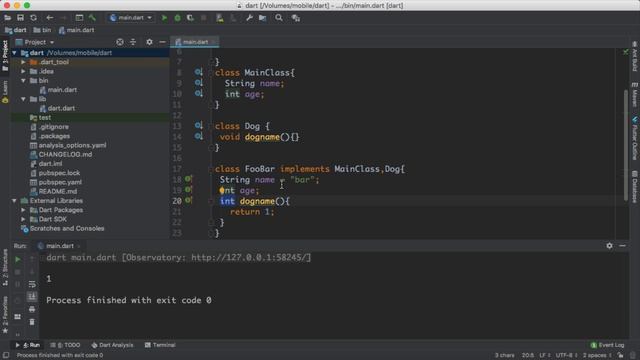Toggle scroll to end in Run console
Viewport: 640px width, 360px height.
pos(32,297)
